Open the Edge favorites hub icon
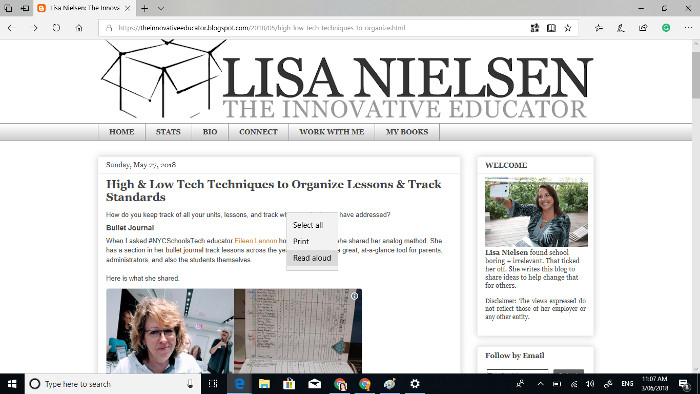 [599, 28]
